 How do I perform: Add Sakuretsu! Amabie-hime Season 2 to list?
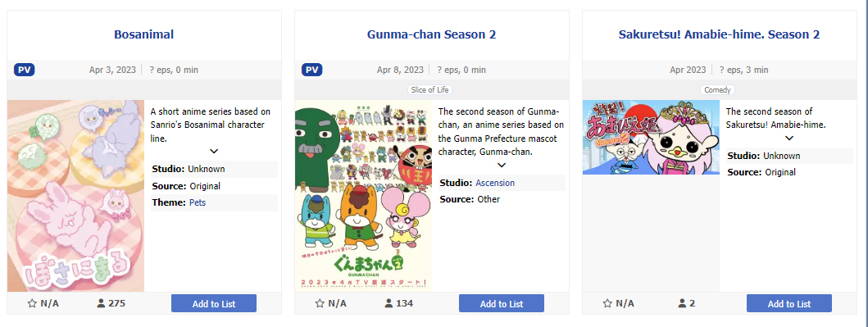click(x=789, y=303)
